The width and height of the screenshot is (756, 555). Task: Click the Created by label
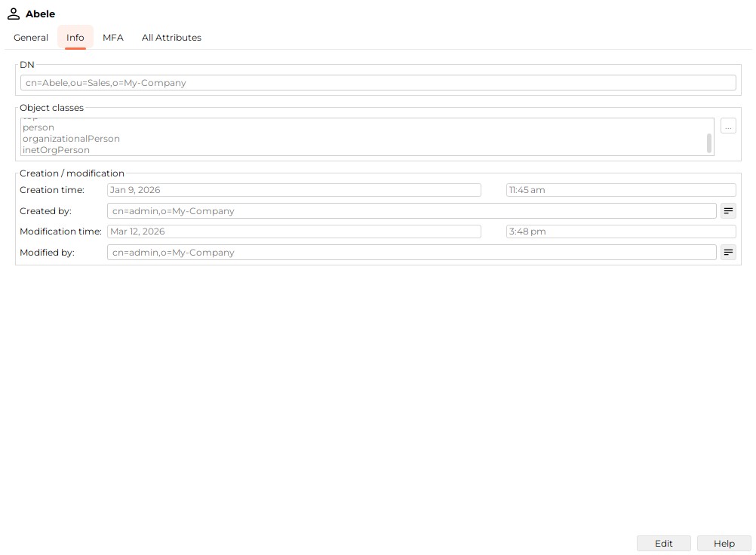[x=46, y=211]
